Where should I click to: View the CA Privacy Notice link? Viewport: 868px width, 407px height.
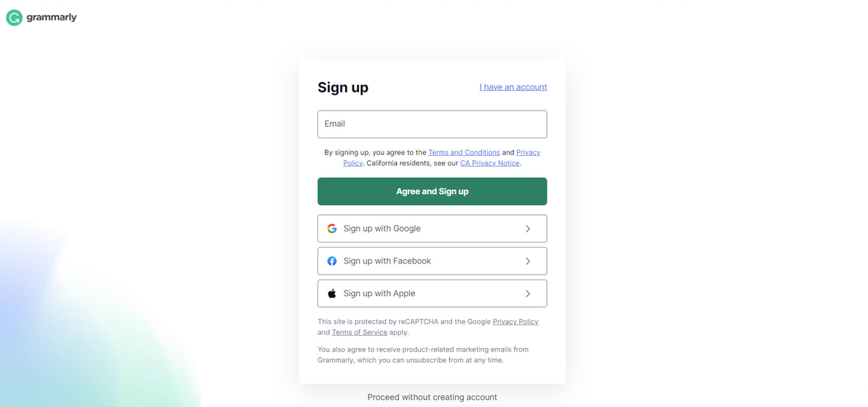489,163
